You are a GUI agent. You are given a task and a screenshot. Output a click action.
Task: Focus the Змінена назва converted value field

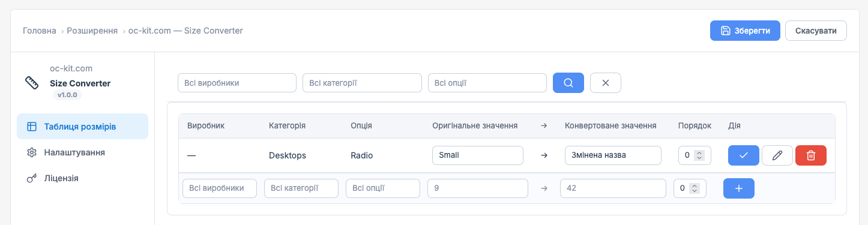613,155
